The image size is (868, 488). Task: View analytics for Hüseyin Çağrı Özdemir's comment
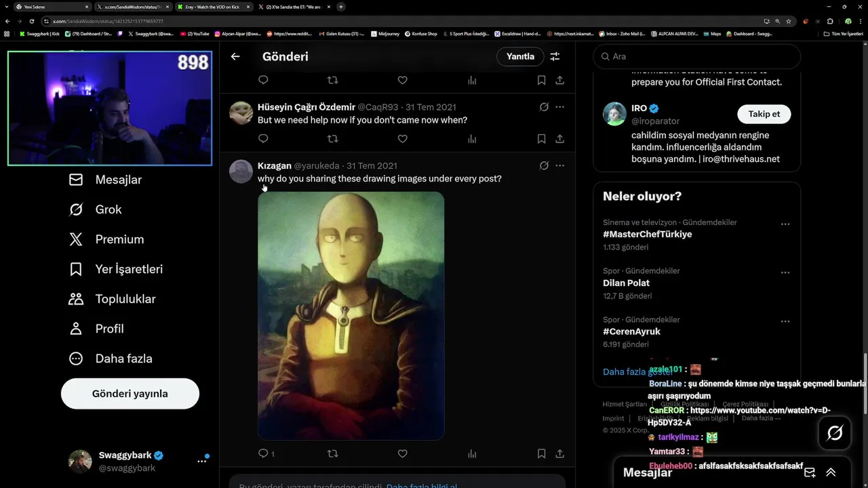472,139
